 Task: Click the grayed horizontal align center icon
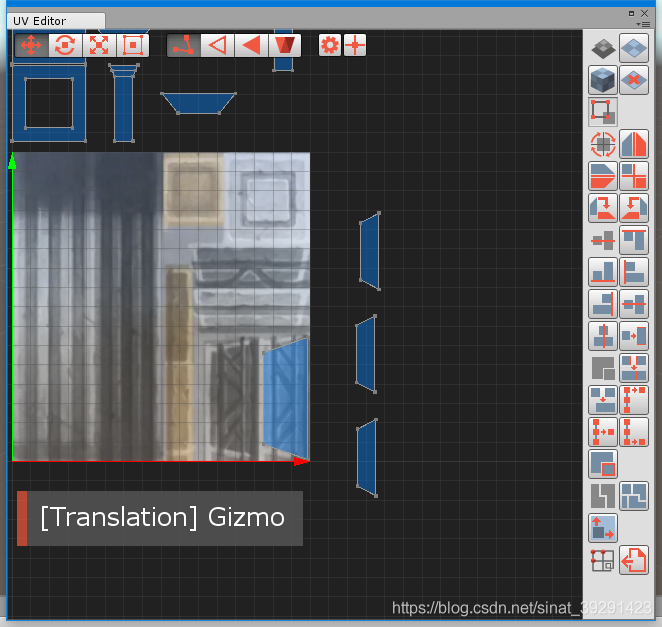coord(602,240)
